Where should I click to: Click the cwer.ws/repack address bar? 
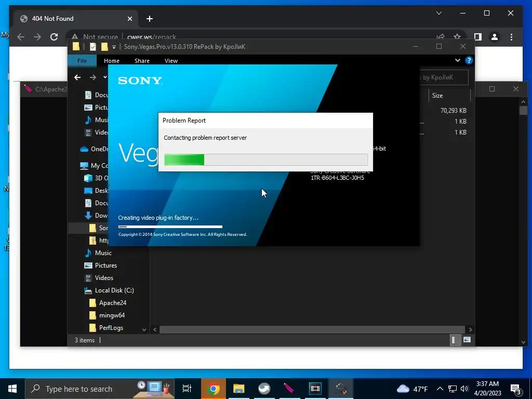tap(152, 37)
